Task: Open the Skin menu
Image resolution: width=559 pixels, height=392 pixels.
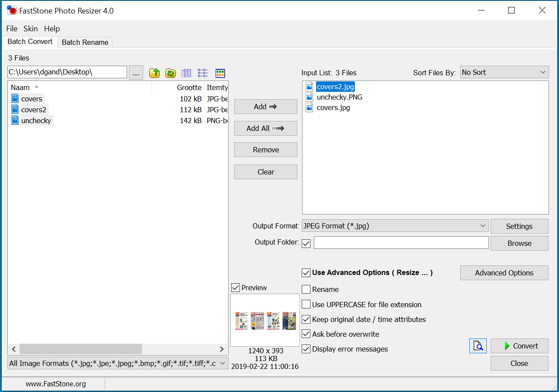Action: [30, 29]
